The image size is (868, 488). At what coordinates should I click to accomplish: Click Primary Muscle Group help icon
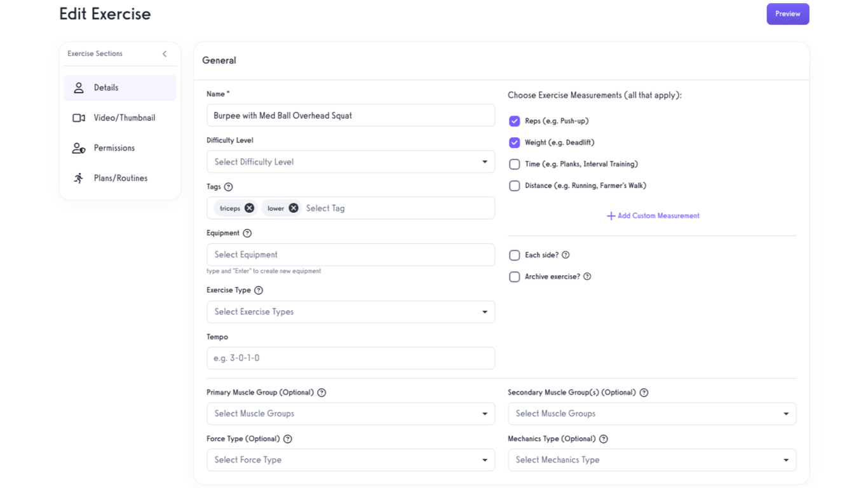point(322,393)
